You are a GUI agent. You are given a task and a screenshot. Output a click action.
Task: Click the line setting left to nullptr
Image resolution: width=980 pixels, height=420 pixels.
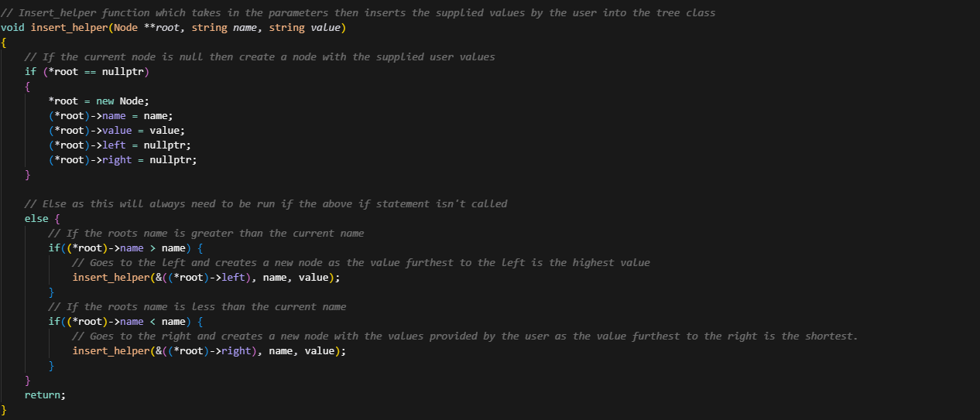point(118,145)
